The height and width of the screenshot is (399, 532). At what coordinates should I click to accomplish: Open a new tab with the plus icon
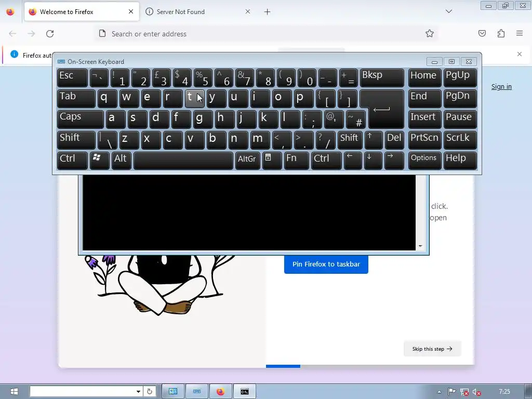pyautogui.click(x=268, y=12)
